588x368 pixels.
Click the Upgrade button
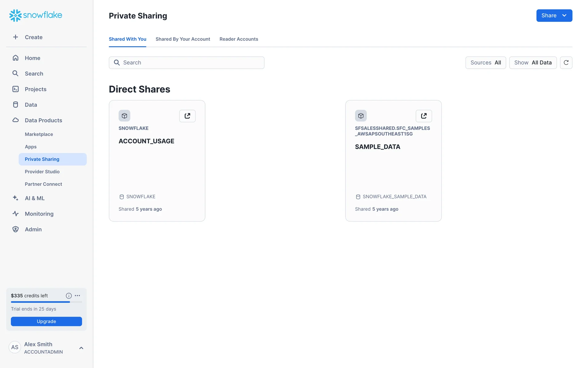(x=46, y=321)
